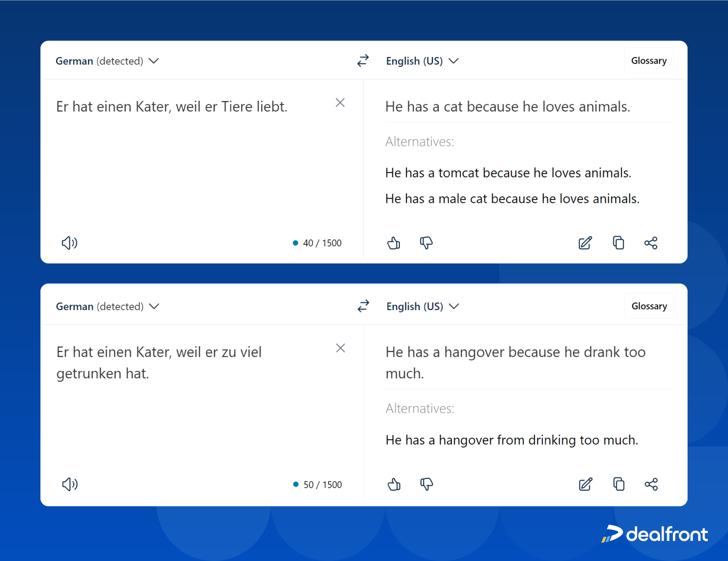
Task: Open the detected German language dropdown on top
Action: click(106, 61)
